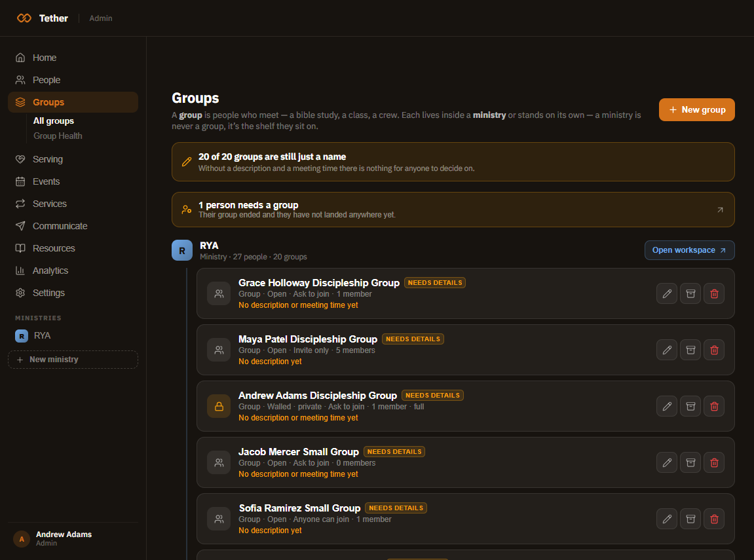Go to Resources
This screenshot has width=754, height=560.
pos(73,248)
